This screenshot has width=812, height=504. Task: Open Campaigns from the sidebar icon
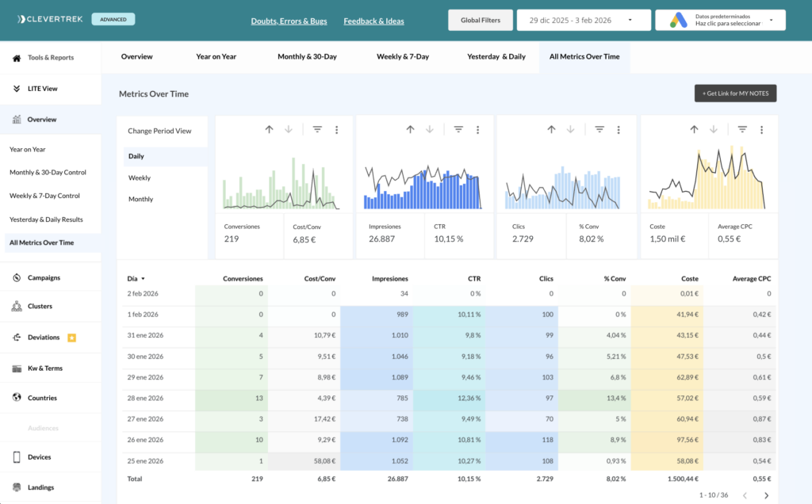(17, 277)
